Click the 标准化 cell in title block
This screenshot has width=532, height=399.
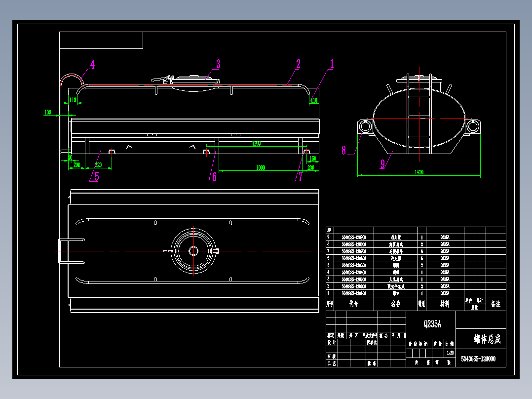[372, 342]
